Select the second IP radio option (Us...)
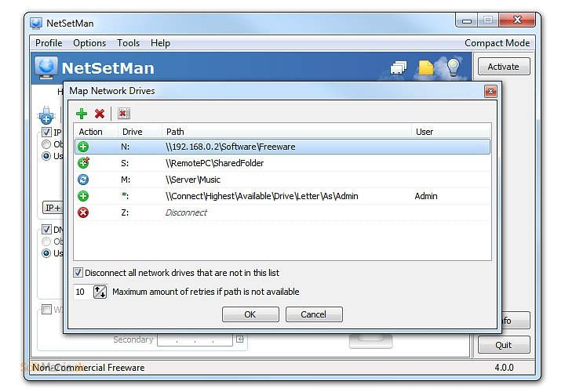Image resolution: width=565 pixels, height=392 pixels. (x=46, y=156)
